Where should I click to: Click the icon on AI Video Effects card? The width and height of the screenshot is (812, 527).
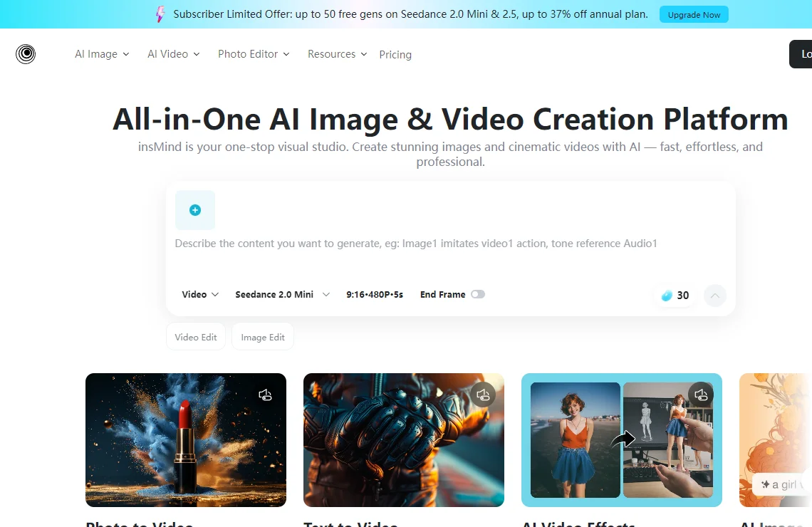coord(701,395)
